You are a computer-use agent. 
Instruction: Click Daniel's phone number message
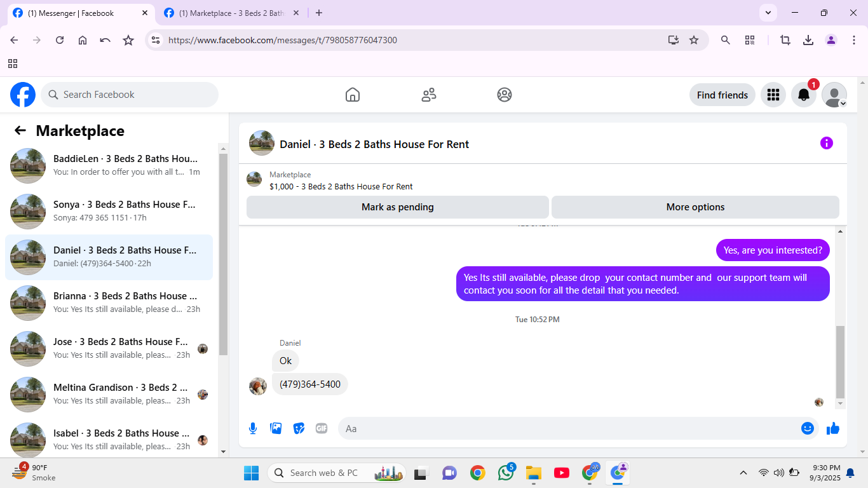coord(310,384)
